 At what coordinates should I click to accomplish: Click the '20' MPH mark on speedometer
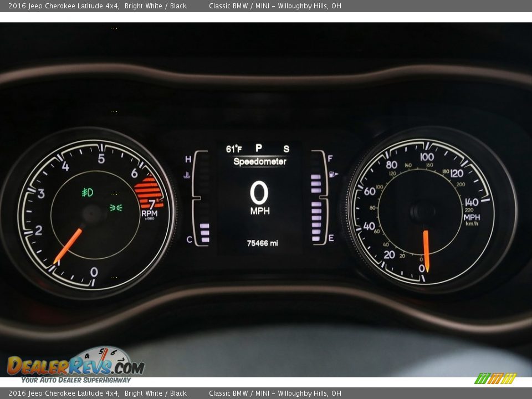point(389,254)
